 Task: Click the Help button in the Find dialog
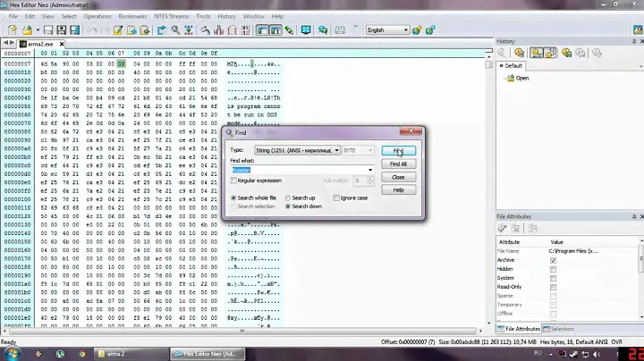click(x=398, y=190)
